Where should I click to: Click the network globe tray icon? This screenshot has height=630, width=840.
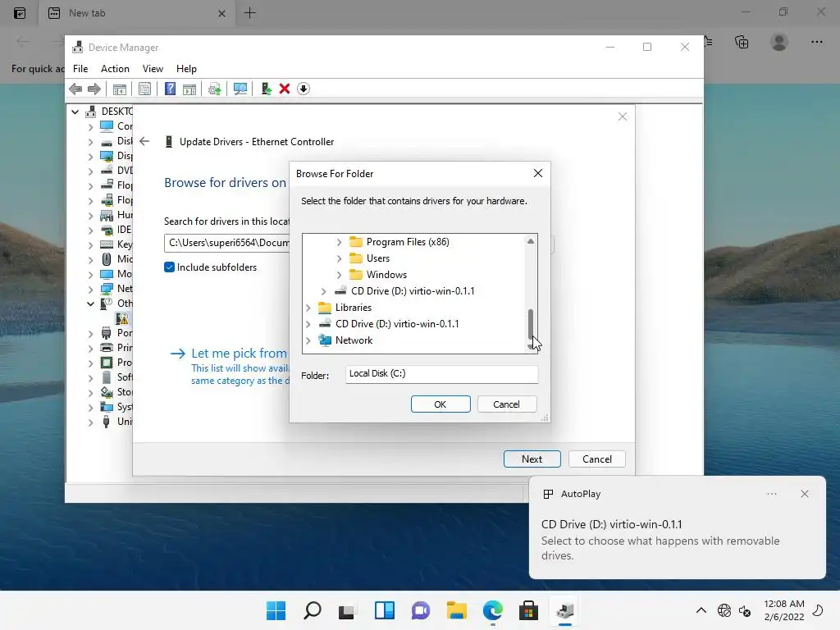point(724,610)
